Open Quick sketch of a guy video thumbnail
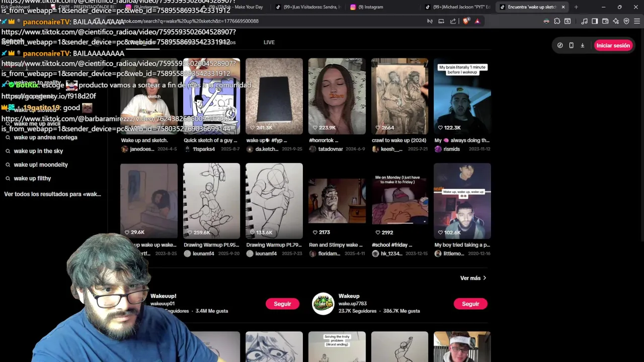 tap(211, 96)
